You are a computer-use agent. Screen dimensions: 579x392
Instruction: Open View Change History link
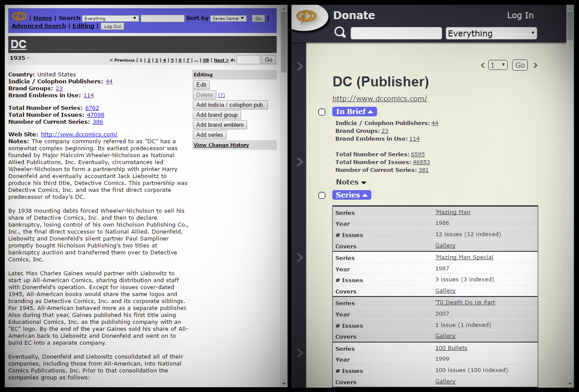(221, 145)
